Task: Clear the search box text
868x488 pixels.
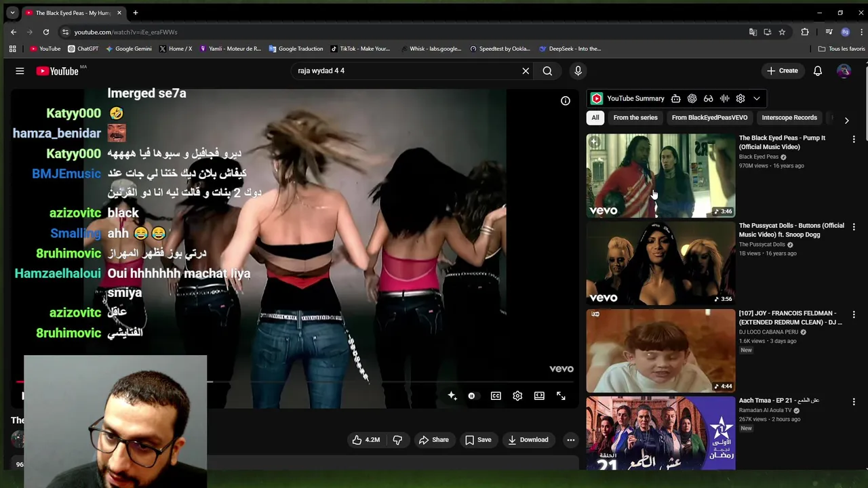Action: tap(526, 70)
